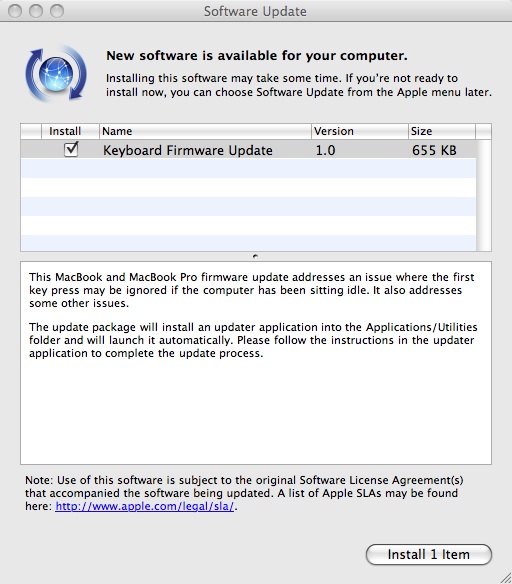Screen dimensions: 512x584
Task: Click the window resize grip corner
Action: [x=506, y=578]
